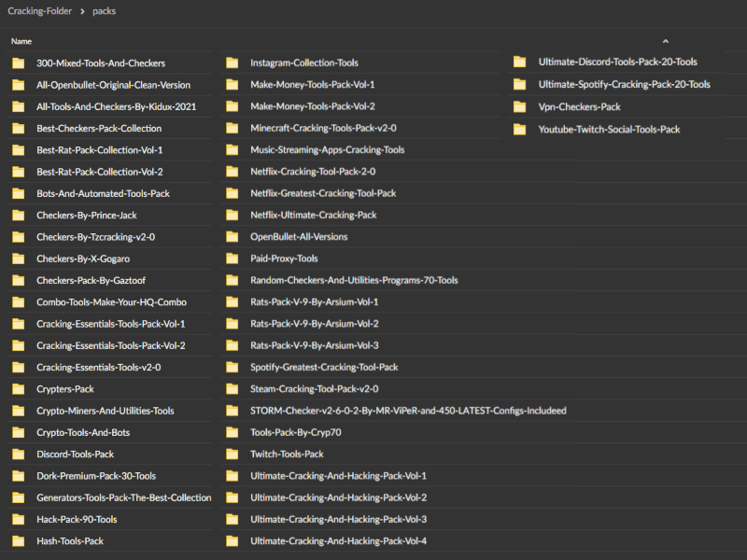747x560 pixels.
Task: Click the breadcrumb chevron after Cracking-Folder
Action: click(x=82, y=11)
